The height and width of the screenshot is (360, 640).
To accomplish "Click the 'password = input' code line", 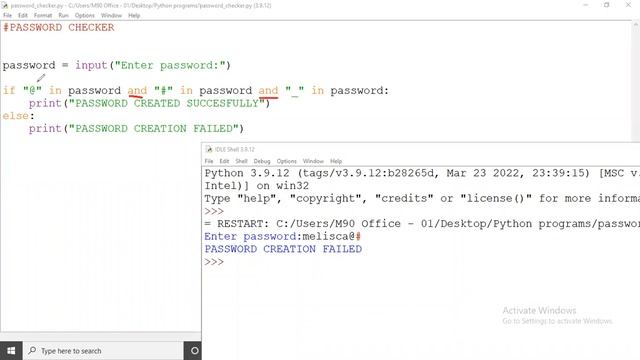I will (x=116, y=65).
